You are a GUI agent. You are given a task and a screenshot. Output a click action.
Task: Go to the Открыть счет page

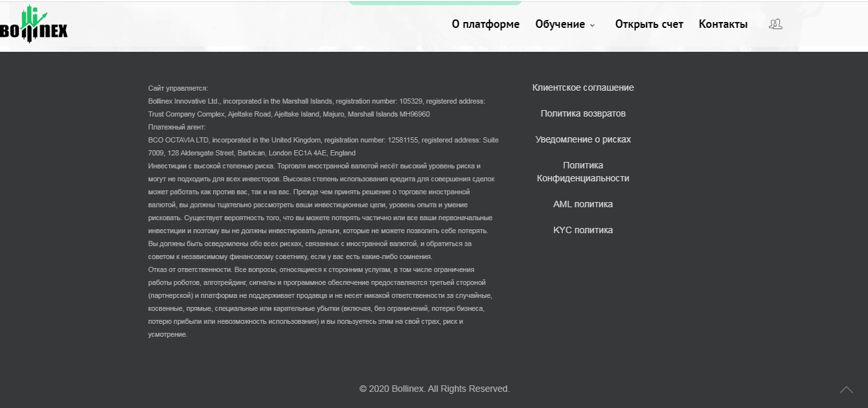[x=649, y=24]
